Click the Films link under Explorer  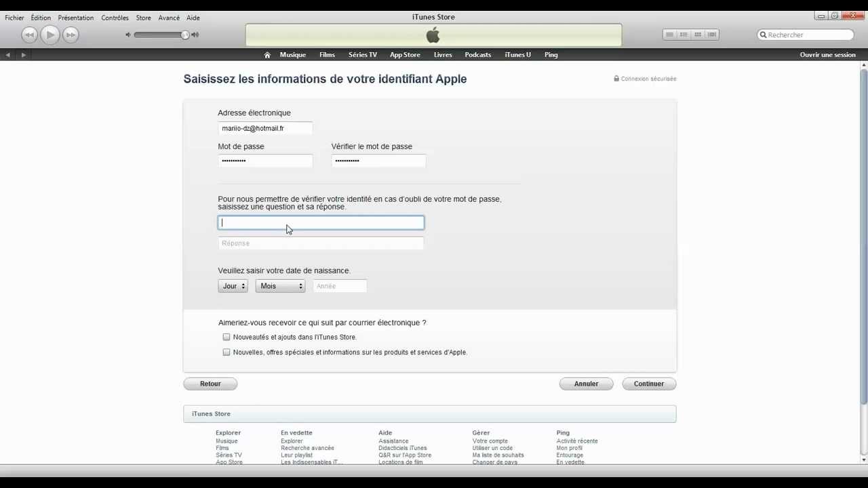(x=222, y=448)
